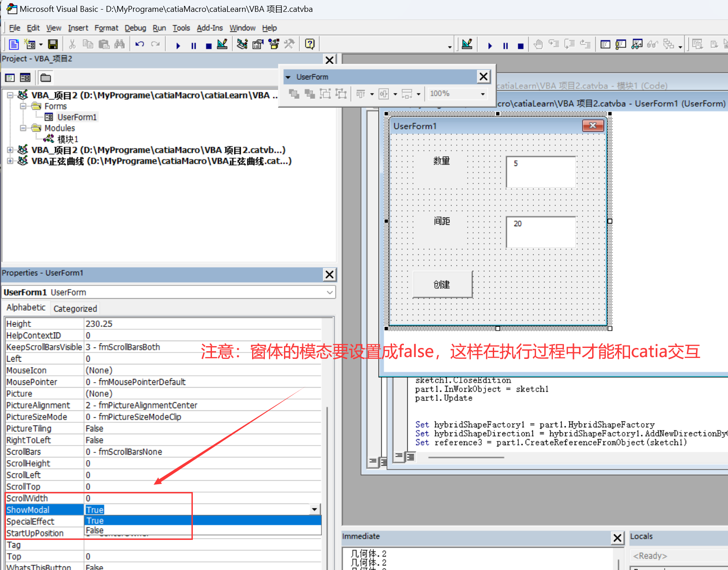728x570 pixels.
Task: Click the text box containing 20 on the form
Action: coord(541,232)
